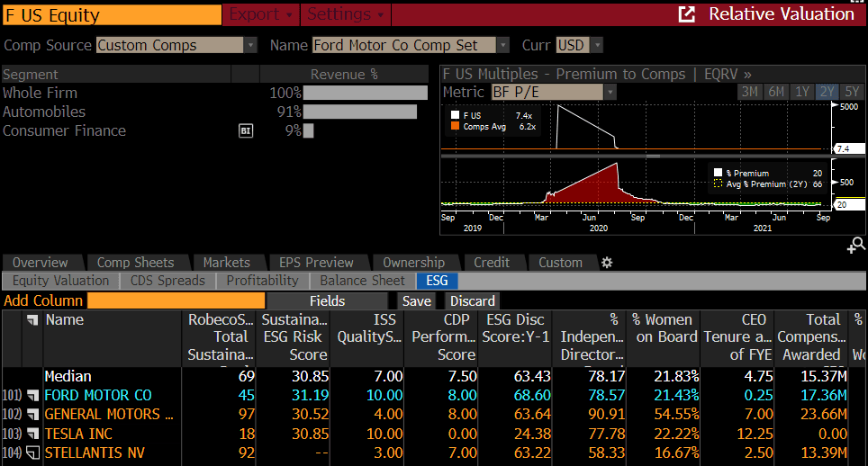Select the 2Y chart period

click(x=827, y=92)
